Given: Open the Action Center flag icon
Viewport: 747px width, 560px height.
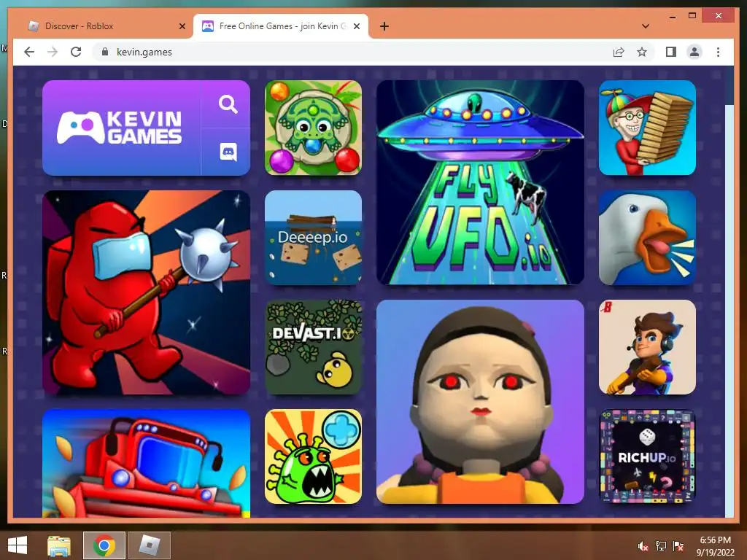Looking at the screenshot, I should (678, 546).
